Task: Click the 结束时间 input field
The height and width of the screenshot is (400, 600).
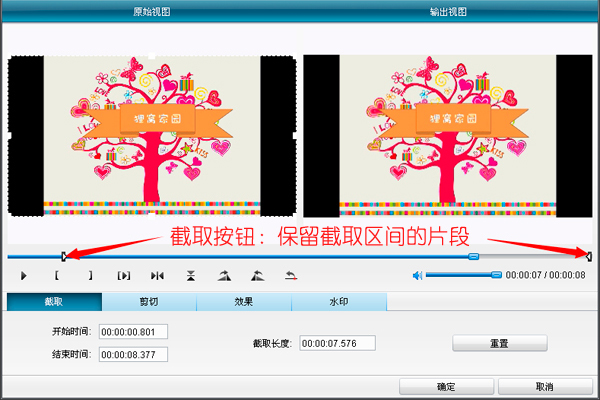Action: 133,354
